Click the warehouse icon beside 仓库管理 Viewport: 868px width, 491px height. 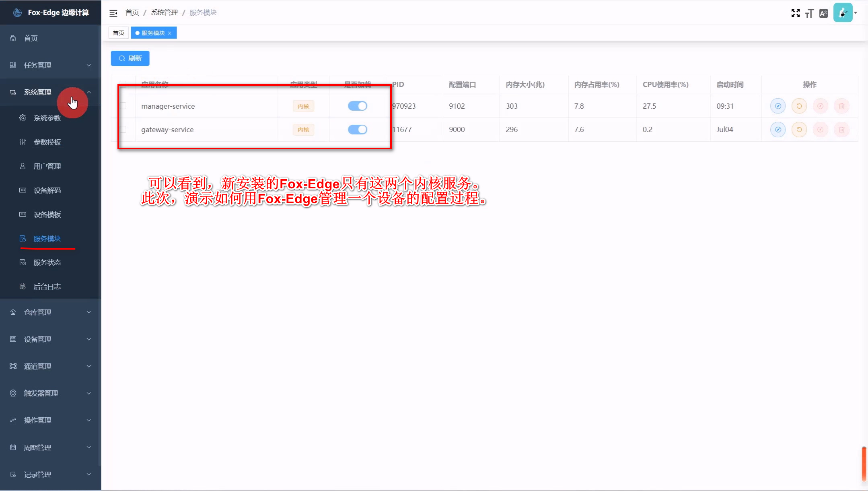pyautogui.click(x=13, y=312)
